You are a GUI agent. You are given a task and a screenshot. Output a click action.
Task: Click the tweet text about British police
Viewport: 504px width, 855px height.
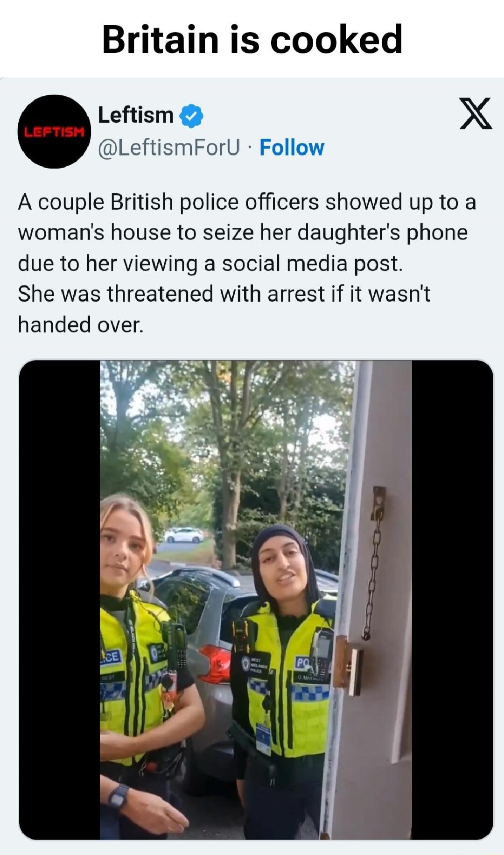pyautogui.click(x=247, y=263)
